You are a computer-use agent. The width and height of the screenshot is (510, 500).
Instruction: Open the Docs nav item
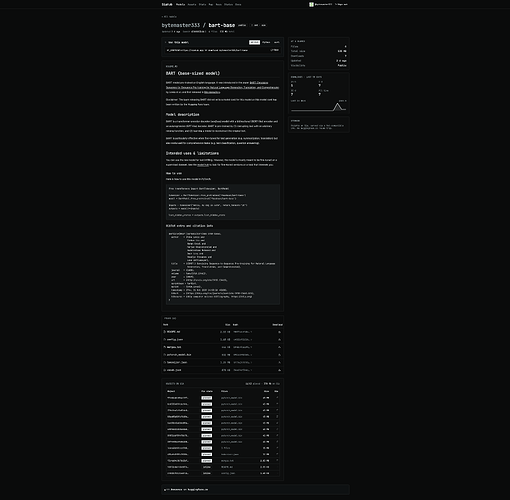tap(238, 5)
